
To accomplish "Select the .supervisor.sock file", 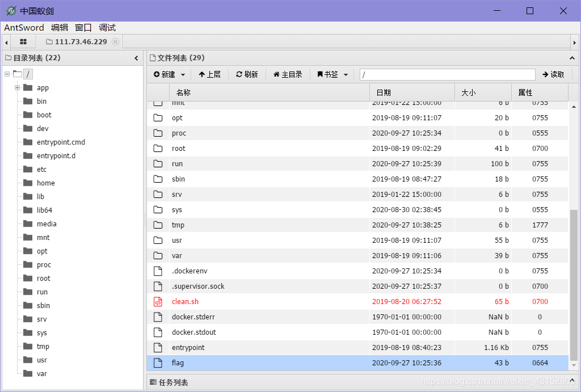I will pos(198,286).
